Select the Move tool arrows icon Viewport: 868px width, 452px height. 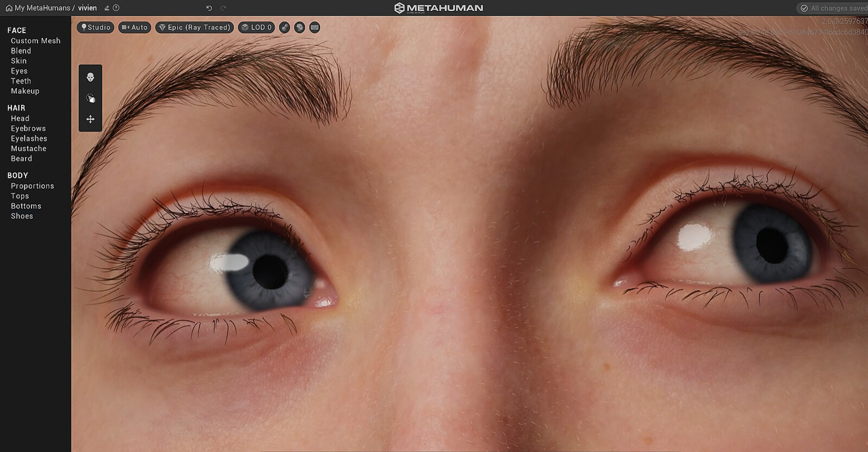(91, 119)
